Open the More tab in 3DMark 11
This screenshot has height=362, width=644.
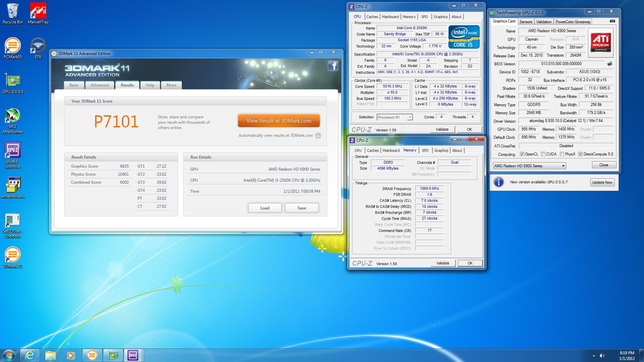pos(171,85)
